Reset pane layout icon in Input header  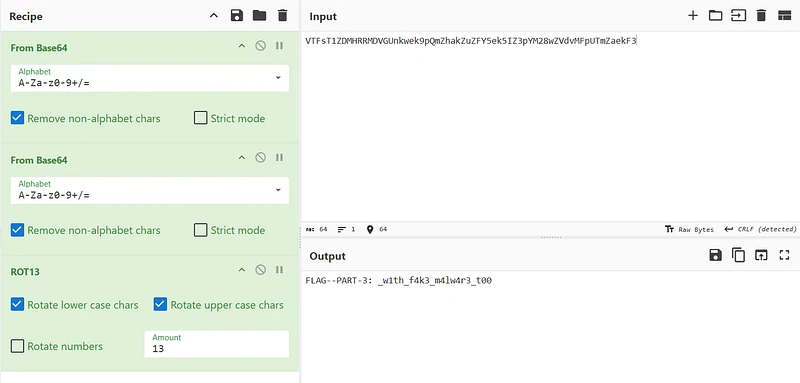(784, 16)
